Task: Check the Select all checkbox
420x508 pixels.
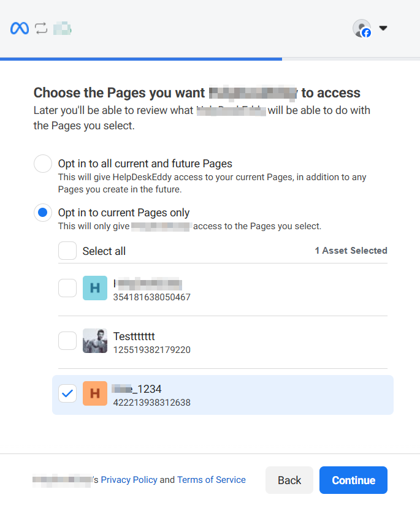Action: pos(67,251)
